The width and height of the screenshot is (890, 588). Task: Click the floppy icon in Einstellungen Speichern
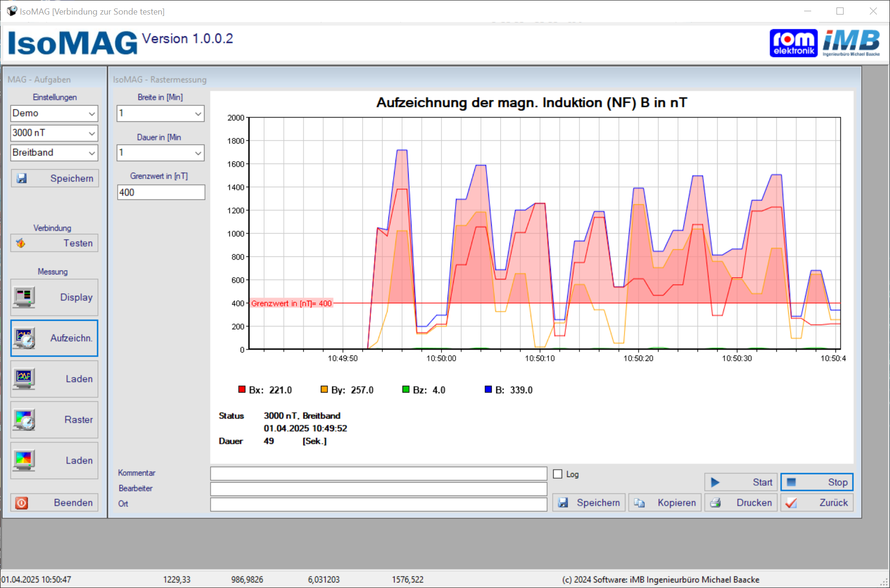coord(22,178)
